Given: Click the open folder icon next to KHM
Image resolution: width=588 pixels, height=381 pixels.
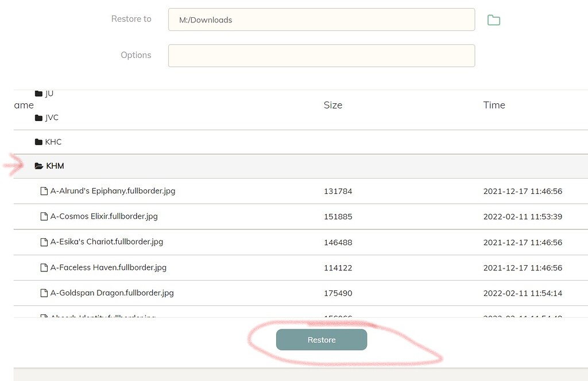Looking at the screenshot, I should (x=38, y=166).
